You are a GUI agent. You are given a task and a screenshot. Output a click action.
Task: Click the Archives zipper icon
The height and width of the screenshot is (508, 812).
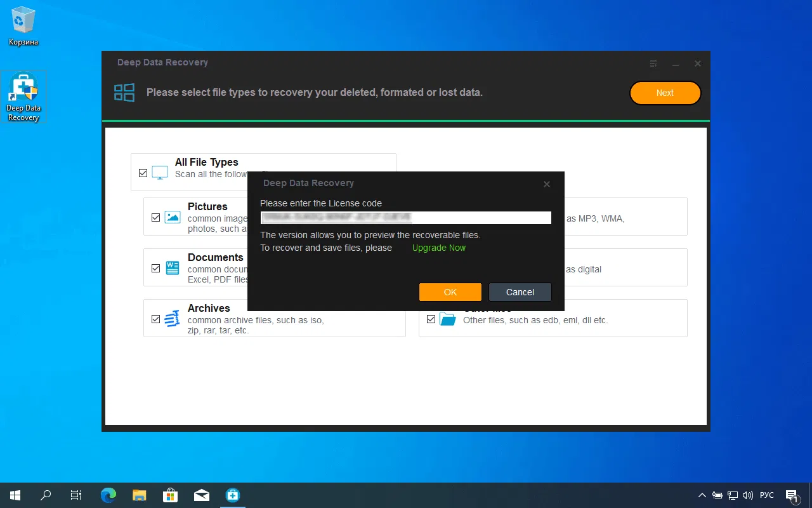[173, 319]
